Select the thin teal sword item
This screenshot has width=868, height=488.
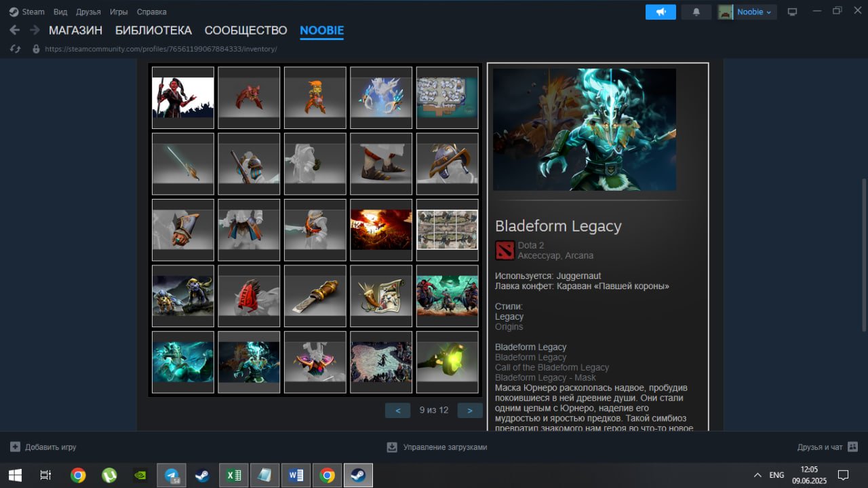point(183,164)
